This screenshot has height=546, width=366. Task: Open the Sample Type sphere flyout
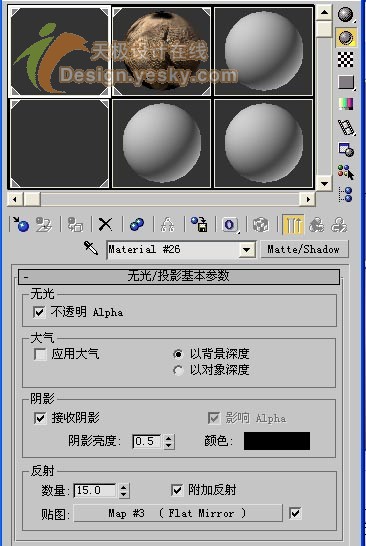(345, 15)
